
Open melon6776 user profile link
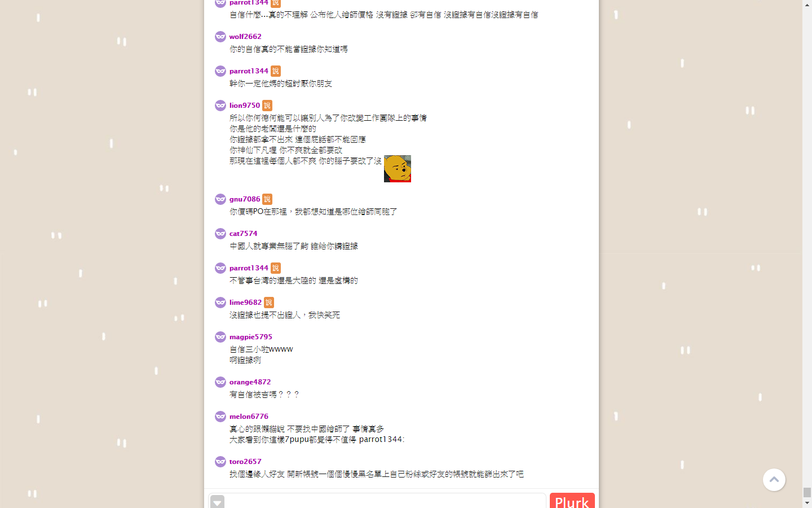(x=249, y=417)
